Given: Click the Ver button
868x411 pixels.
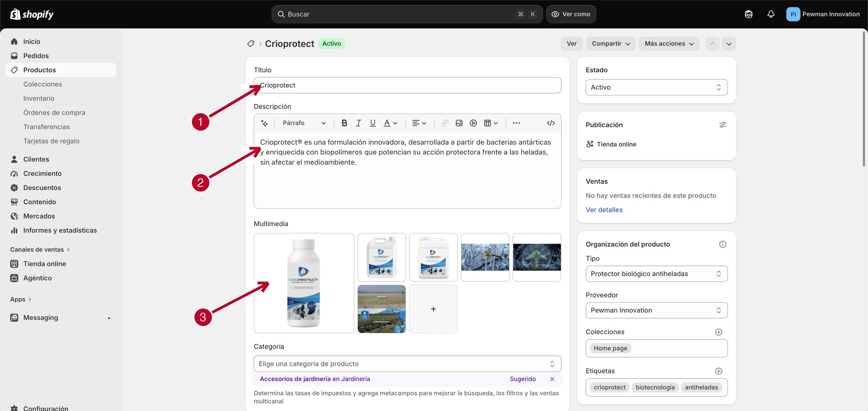Looking at the screenshot, I should 572,44.
